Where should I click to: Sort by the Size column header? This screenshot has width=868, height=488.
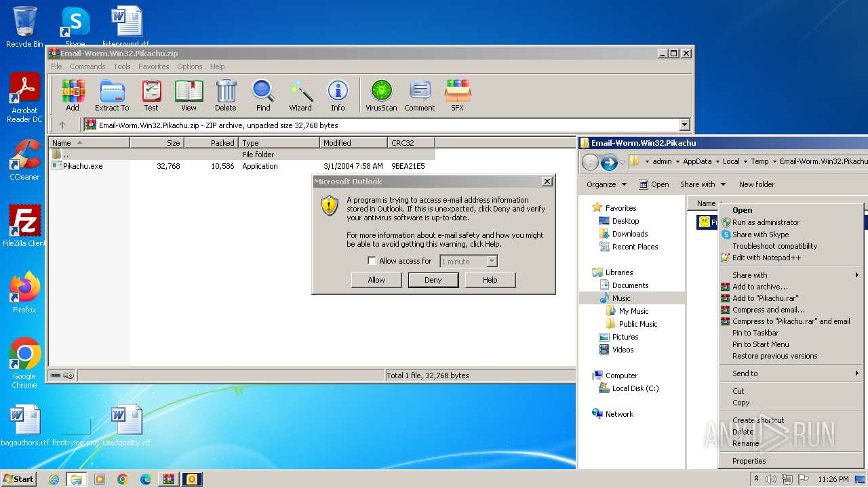pyautogui.click(x=157, y=143)
